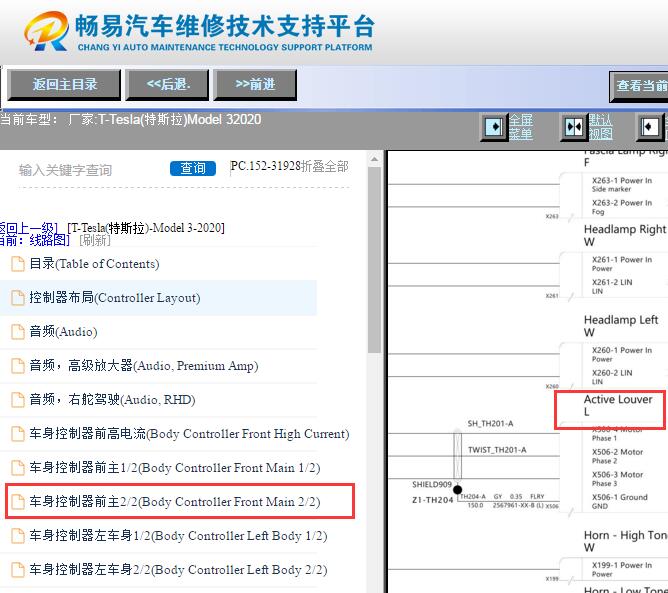Screen dimensions: 668x593
Task: Click the document icon beside Audio, Premium Amp
Action: pyautogui.click(x=18, y=366)
